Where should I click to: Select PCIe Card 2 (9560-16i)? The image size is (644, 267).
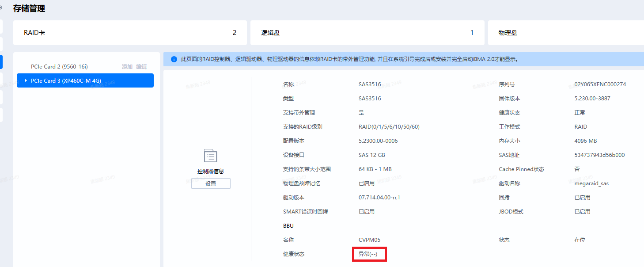59,66
